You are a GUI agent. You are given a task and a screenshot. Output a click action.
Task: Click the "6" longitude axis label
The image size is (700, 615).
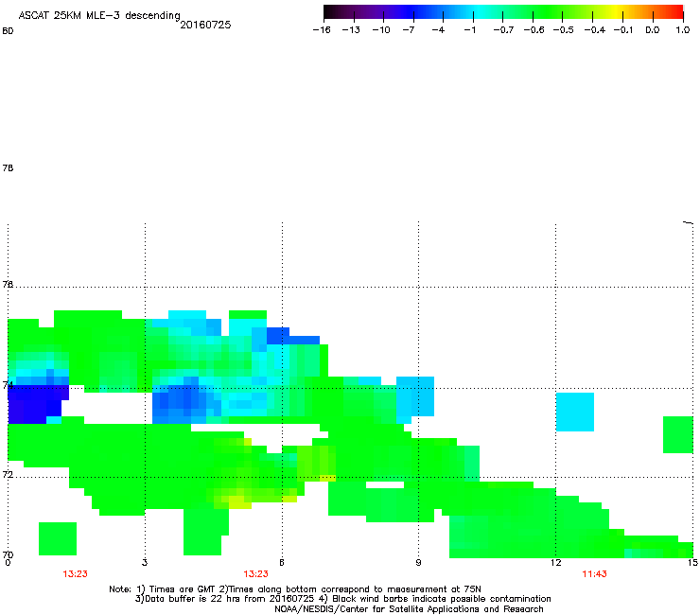(x=282, y=563)
